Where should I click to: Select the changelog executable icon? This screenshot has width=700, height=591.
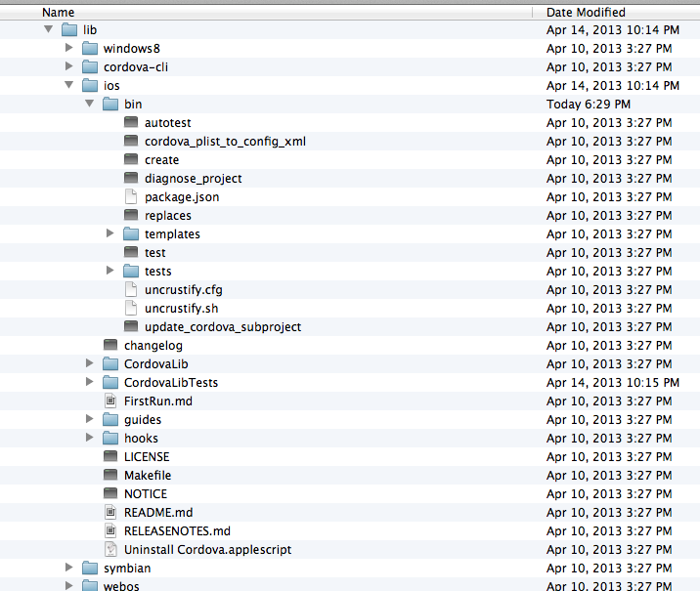point(110,345)
